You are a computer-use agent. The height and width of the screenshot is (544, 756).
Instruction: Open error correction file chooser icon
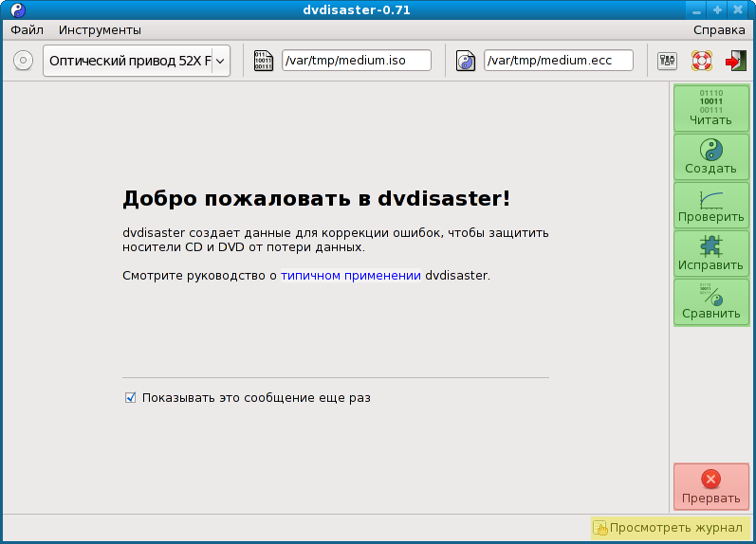click(466, 61)
